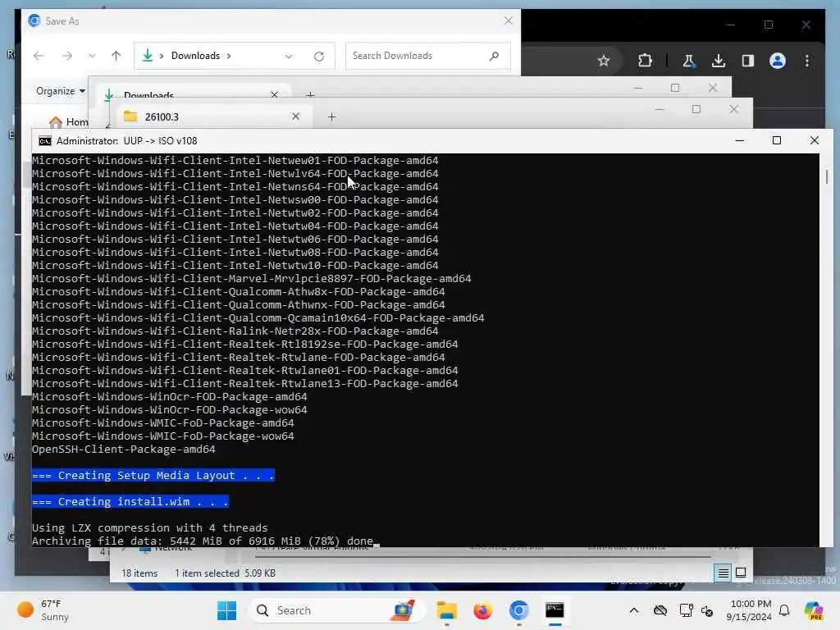
Task: Expand the Downloads address bar history
Action: click(x=289, y=56)
